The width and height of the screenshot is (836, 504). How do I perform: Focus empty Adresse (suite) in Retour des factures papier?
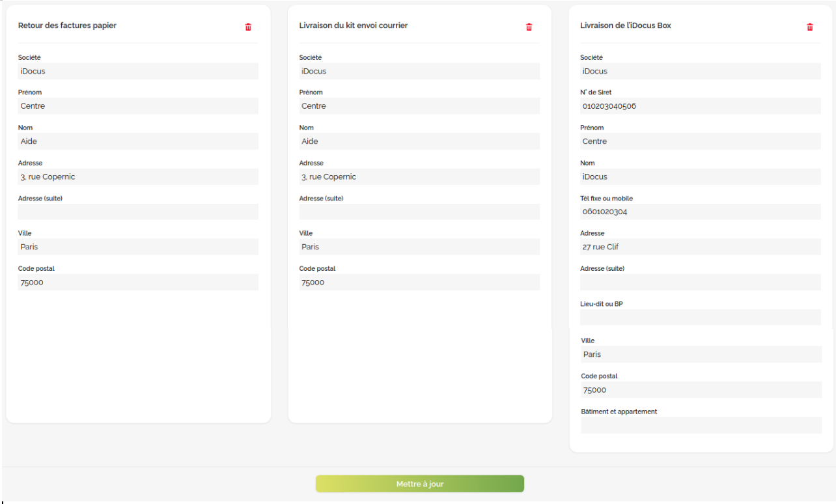pos(138,212)
